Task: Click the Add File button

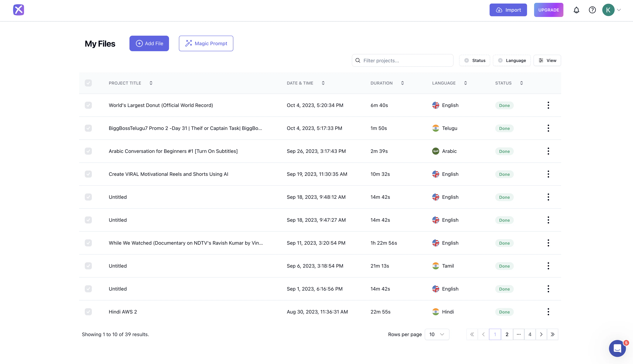Action: (149, 43)
